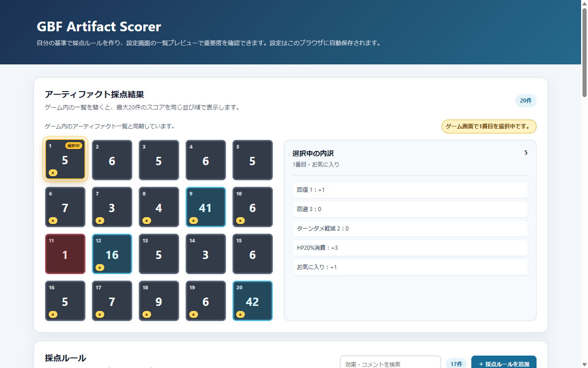The height and width of the screenshot is (368, 588).
Task: Select artifact tile number 18 scoring 9
Action: (159, 300)
